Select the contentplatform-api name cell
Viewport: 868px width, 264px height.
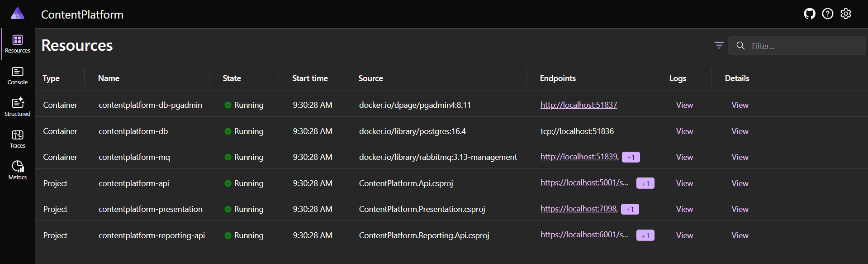coord(133,183)
